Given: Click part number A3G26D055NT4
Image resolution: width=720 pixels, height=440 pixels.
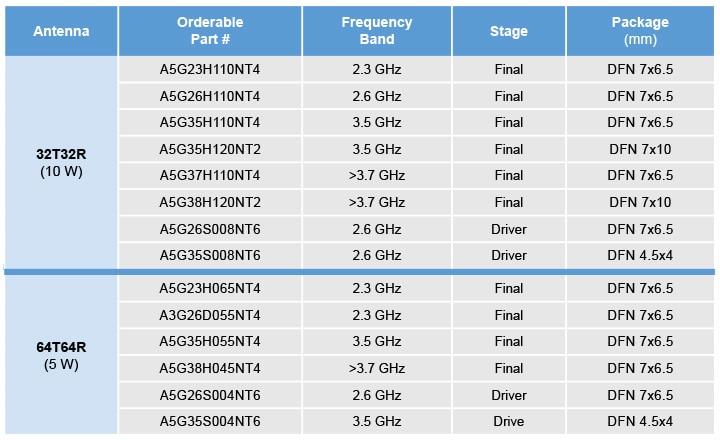Looking at the screenshot, I should [210, 315].
